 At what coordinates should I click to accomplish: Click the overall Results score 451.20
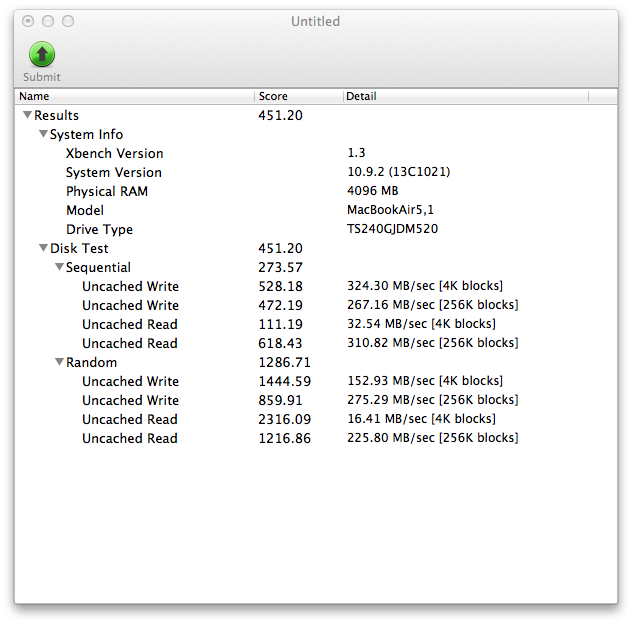tap(281, 115)
